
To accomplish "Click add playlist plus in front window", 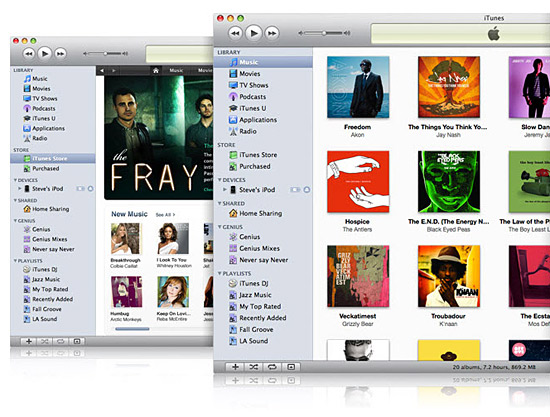I will click(235, 367).
